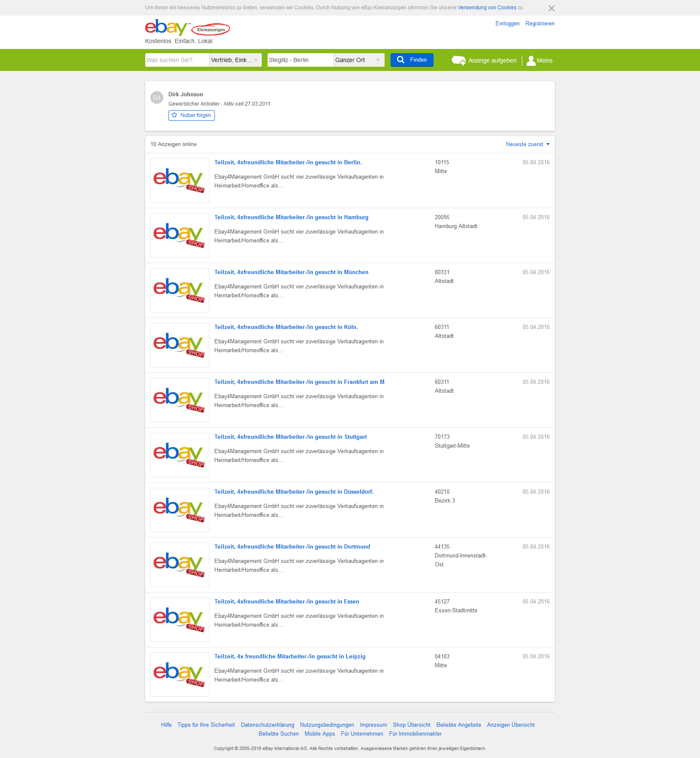700x758 pixels.
Task: Open the Berlin job ad thumbnail
Action: [x=180, y=180]
